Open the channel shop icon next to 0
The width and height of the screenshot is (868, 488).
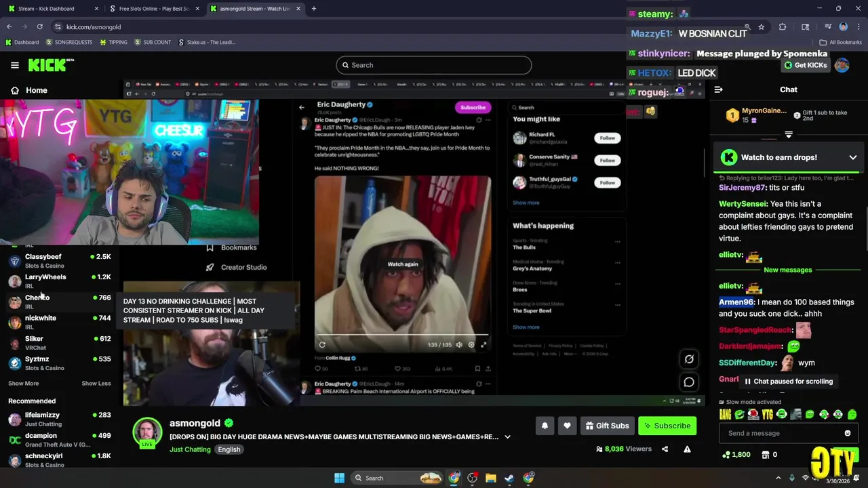click(766, 455)
